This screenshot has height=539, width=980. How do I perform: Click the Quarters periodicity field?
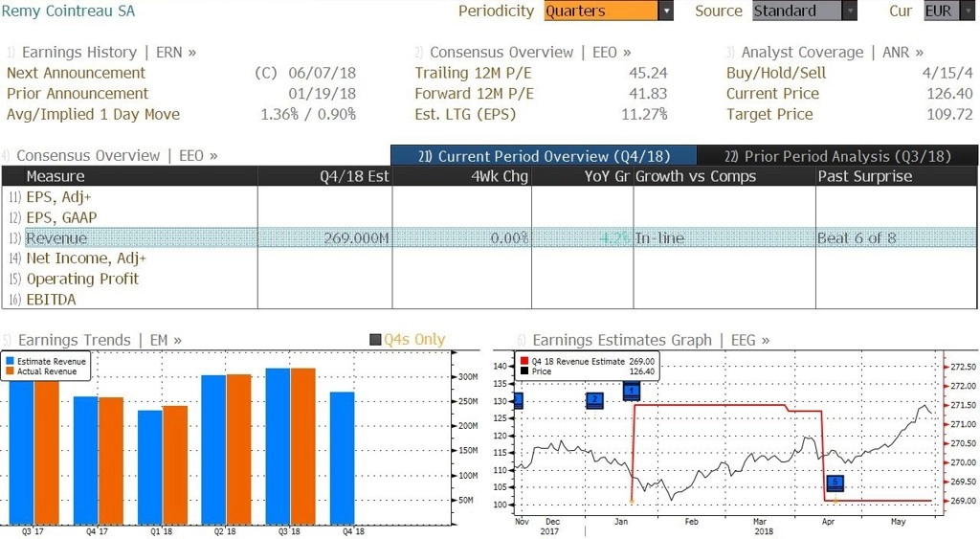(601, 11)
